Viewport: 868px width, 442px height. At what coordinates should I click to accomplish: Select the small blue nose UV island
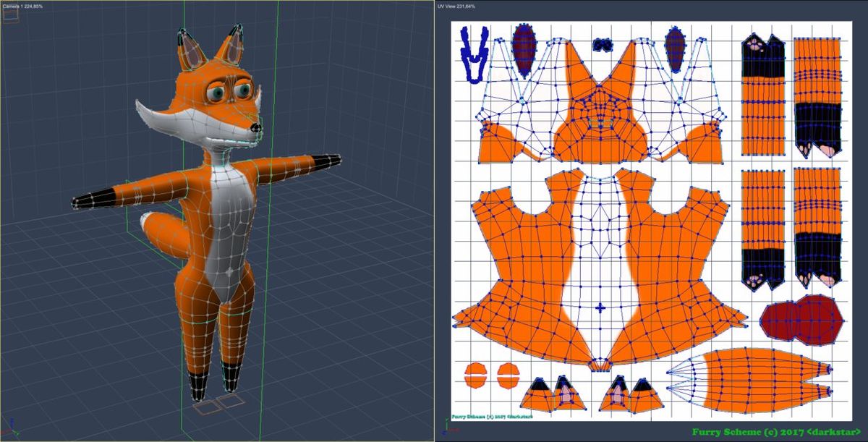point(602,45)
